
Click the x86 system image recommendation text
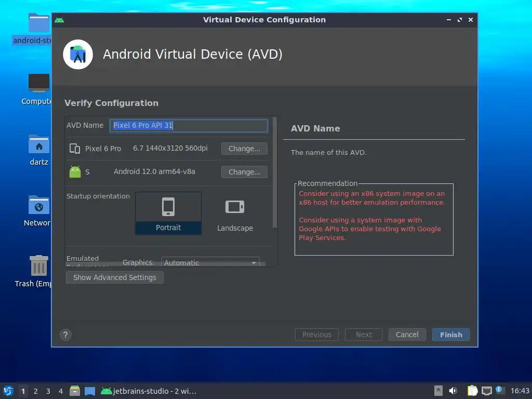371,198
